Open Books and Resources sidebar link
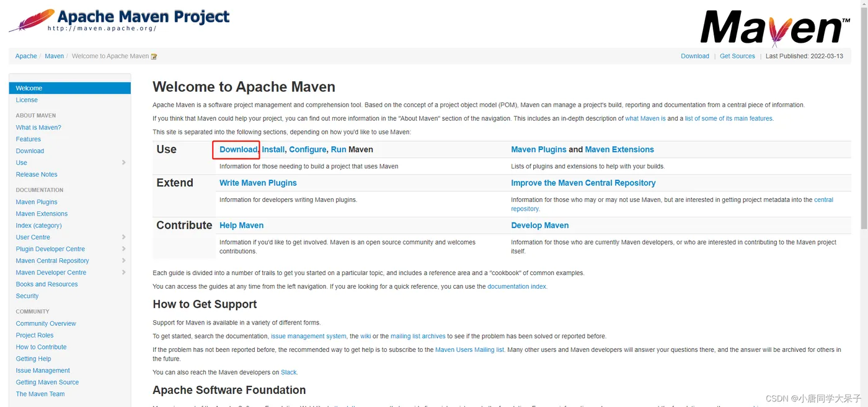Viewport: 868px width, 407px height. [x=46, y=284]
